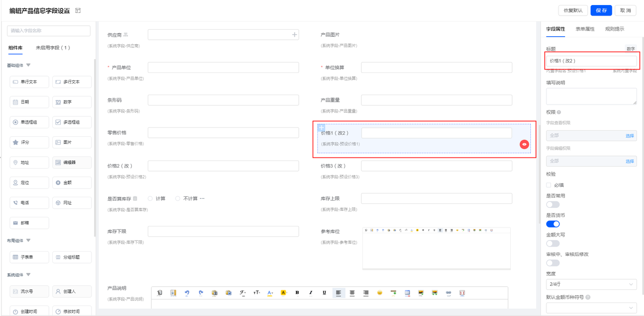Open the 未启用字段（1） tab
The width and height of the screenshot is (644, 316).
point(53,48)
